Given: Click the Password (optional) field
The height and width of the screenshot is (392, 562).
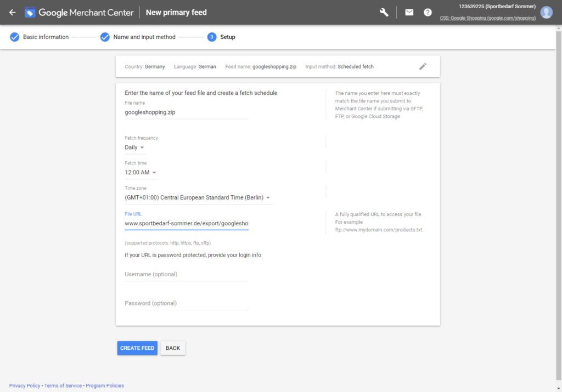Looking at the screenshot, I should pyautogui.click(x=187, y=303).
